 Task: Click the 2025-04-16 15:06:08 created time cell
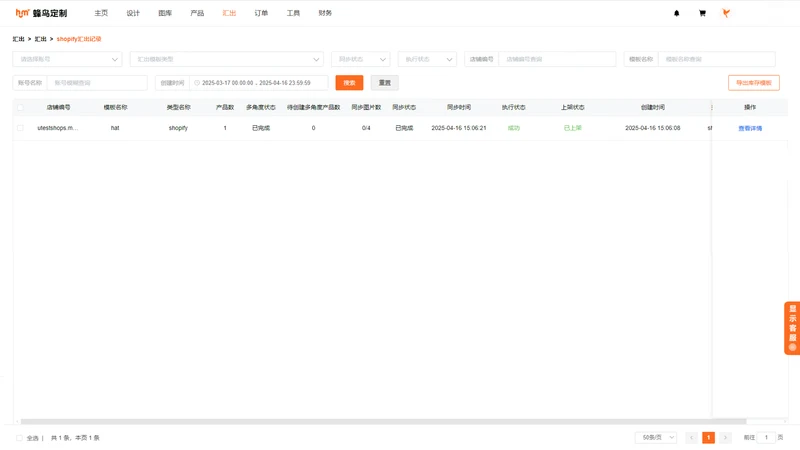[x=653, y=128]
